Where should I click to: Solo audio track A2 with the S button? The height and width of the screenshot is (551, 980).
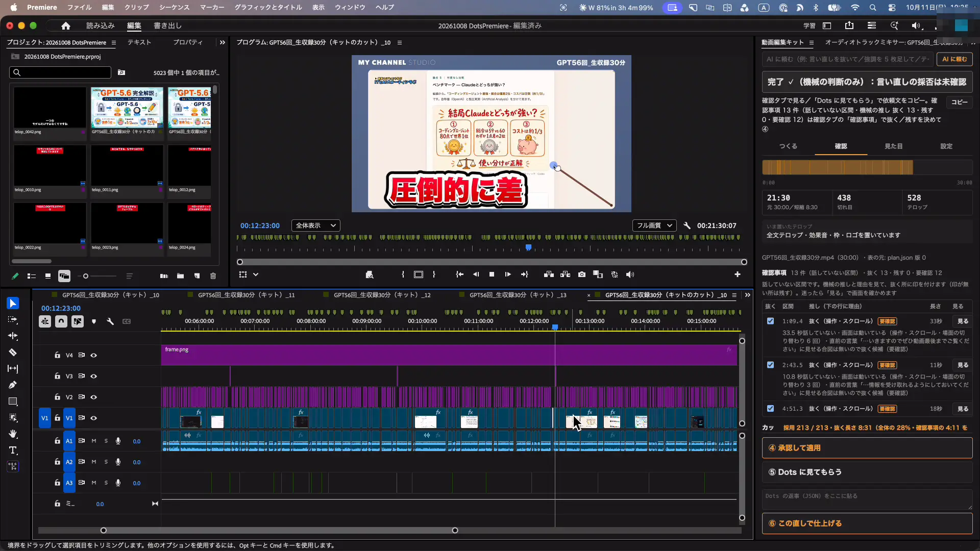tap(106, 462)
